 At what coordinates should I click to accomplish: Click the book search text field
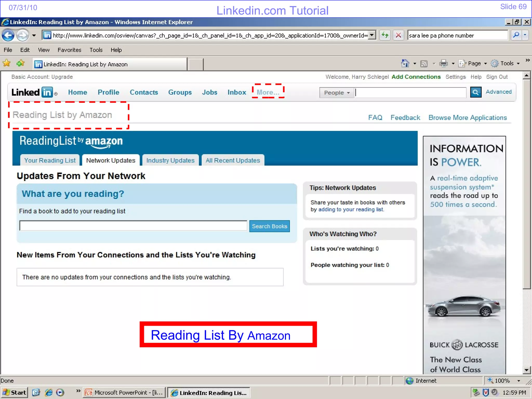(x=133, y=226)
